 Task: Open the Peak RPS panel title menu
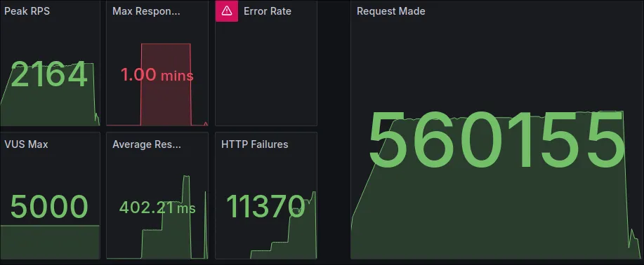pyautogui.click(x=27, y=11)
